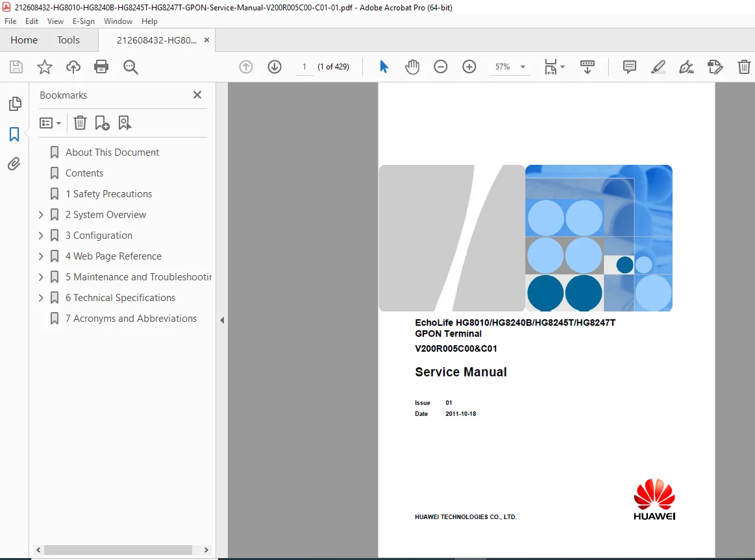Screen dimensions: 755x560
Task: Click the Stamp tool icon
Action: tap(715, 67)
